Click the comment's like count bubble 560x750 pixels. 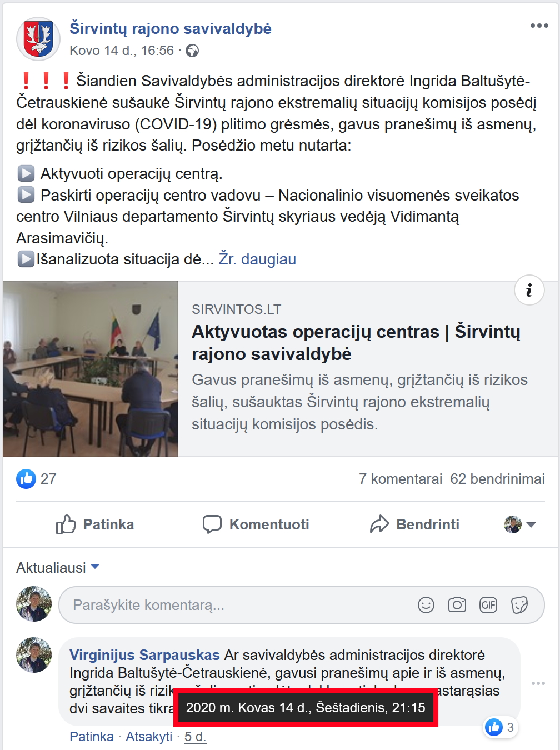(x=501, y=727)
